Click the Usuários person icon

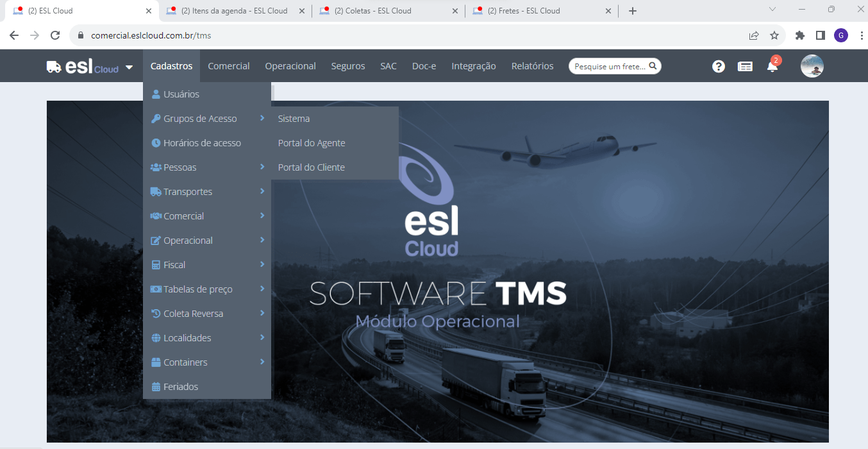point(156,94)
